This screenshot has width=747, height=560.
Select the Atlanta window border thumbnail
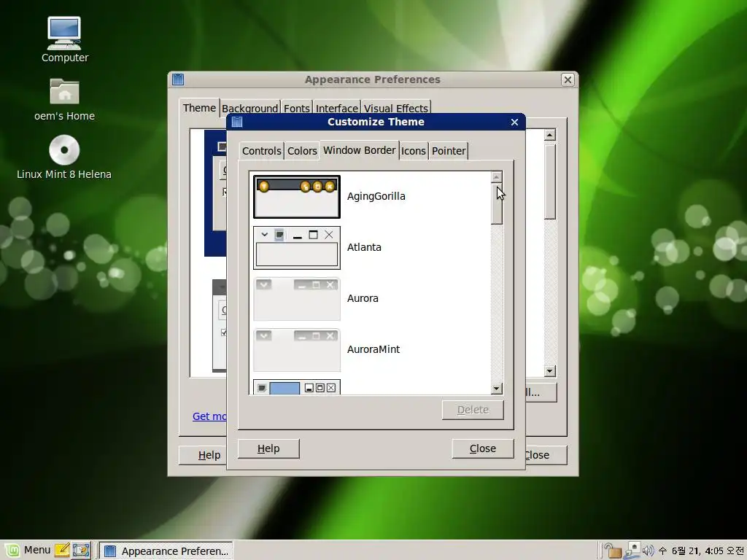point(297,248)
